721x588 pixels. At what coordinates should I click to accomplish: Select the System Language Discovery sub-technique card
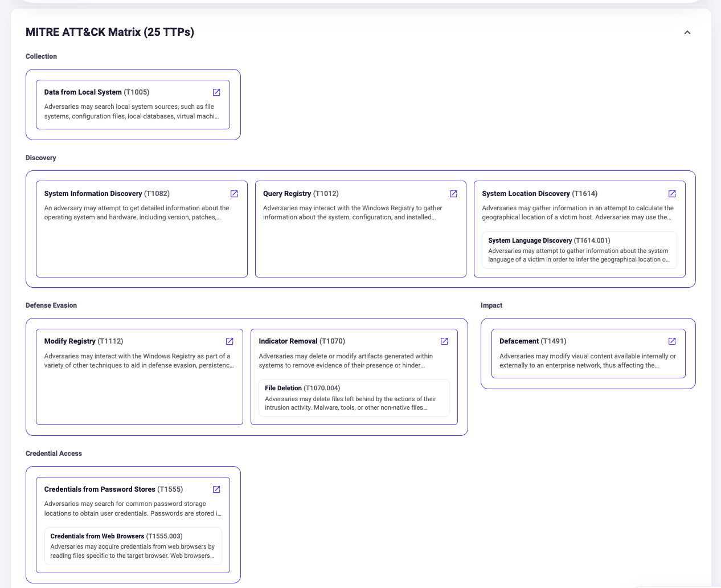tap(579, 250)
